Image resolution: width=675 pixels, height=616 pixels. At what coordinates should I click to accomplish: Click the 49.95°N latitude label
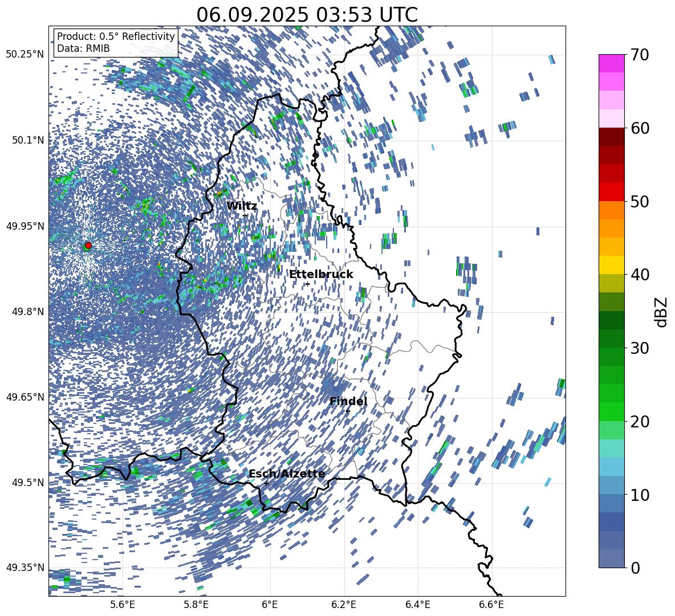(25, 226)
